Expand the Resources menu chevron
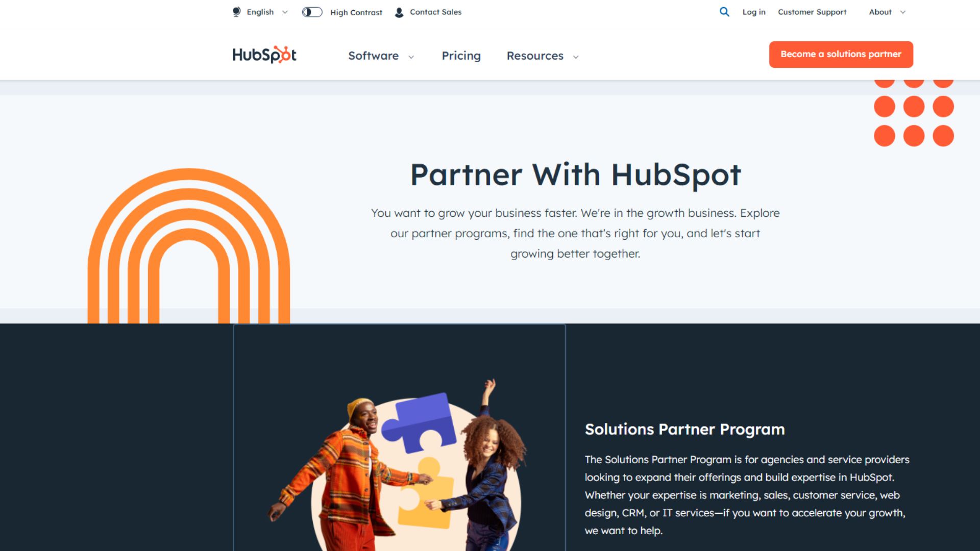The image size is (980, 551). [576, 57]
